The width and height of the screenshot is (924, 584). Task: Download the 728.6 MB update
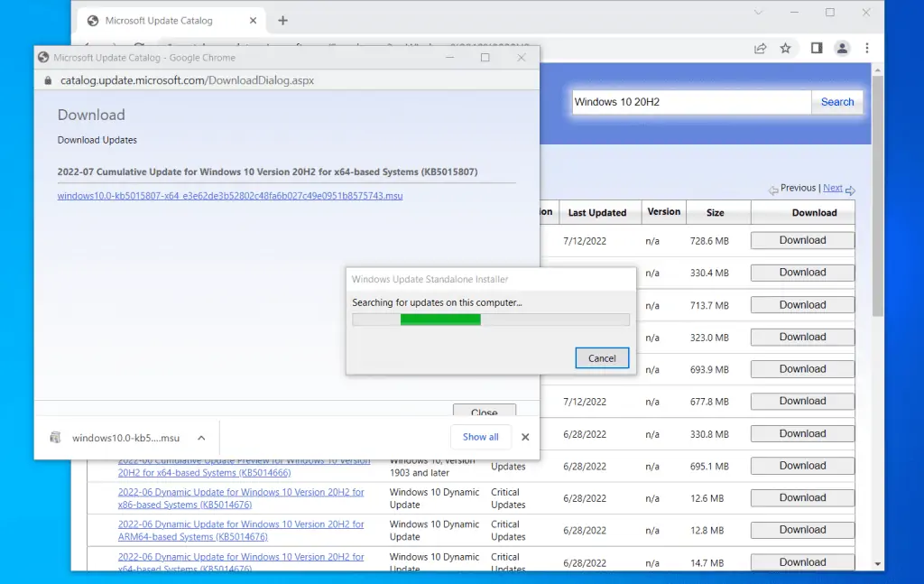click(802, 240)
